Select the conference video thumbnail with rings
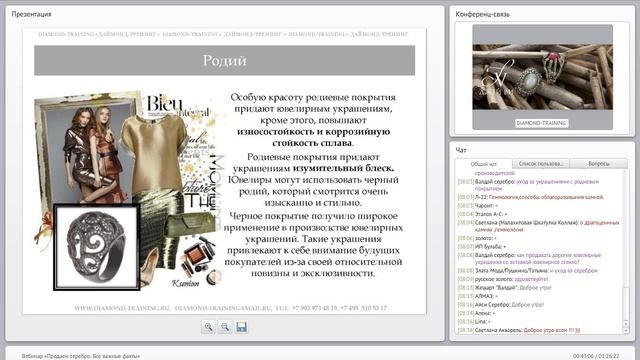The height and width of the screenshot is (360, 640). point(542,77)
